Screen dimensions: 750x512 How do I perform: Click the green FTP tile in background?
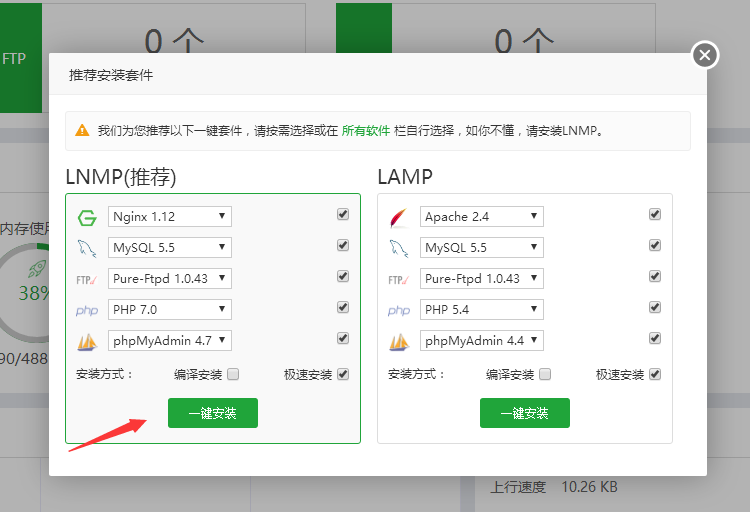21,58
